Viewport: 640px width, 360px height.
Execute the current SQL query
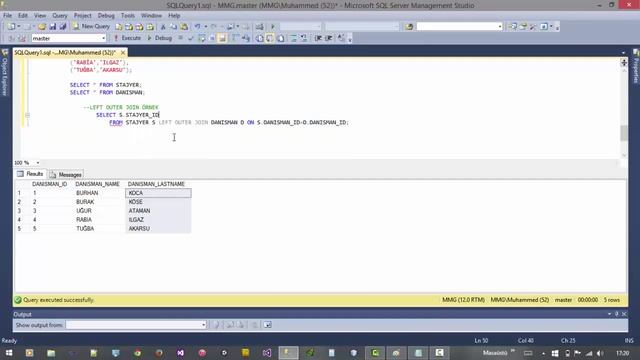click(127, 38)
